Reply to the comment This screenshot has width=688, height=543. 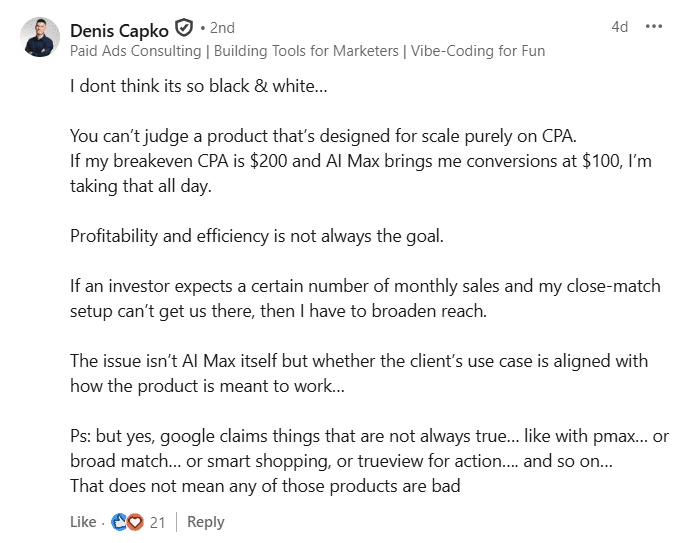coord(206,522)
